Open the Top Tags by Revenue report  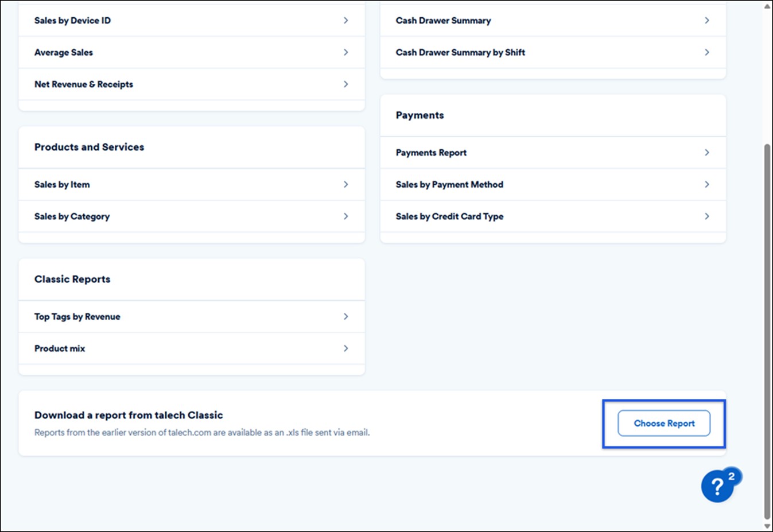[x=77, y=317]
